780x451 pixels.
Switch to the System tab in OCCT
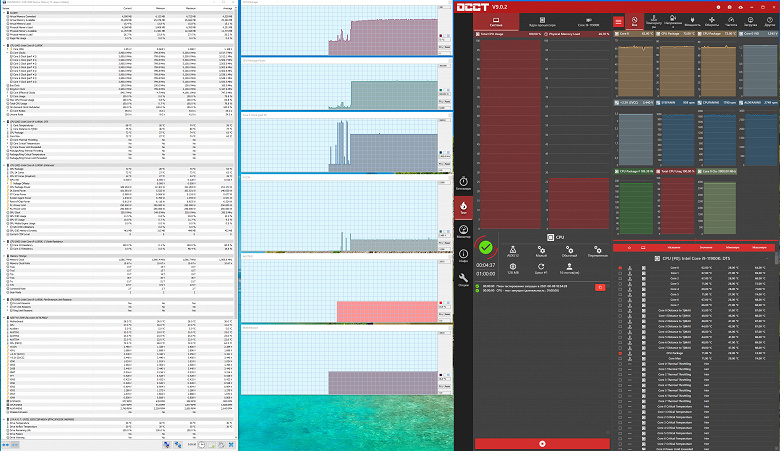[496, 22]
